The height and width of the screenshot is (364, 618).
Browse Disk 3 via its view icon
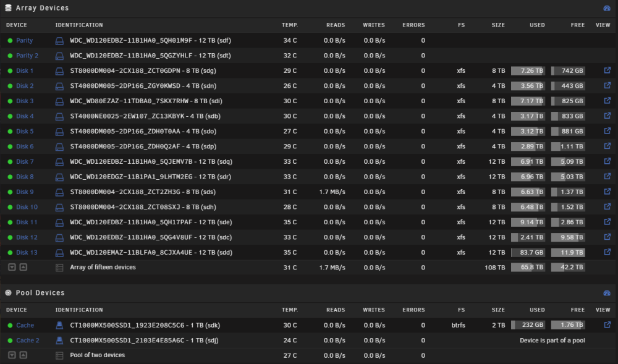[607, 101]
